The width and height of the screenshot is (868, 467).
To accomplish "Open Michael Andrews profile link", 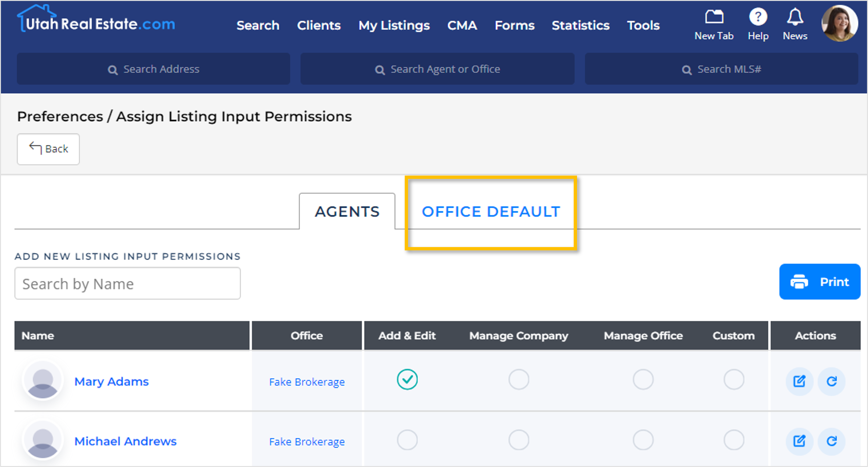I will point(125,441).
